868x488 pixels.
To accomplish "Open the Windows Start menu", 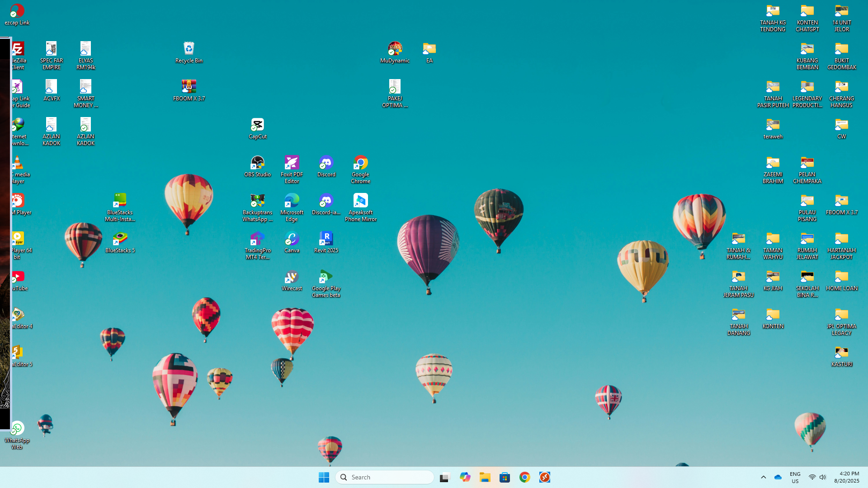I will point(324,477).
